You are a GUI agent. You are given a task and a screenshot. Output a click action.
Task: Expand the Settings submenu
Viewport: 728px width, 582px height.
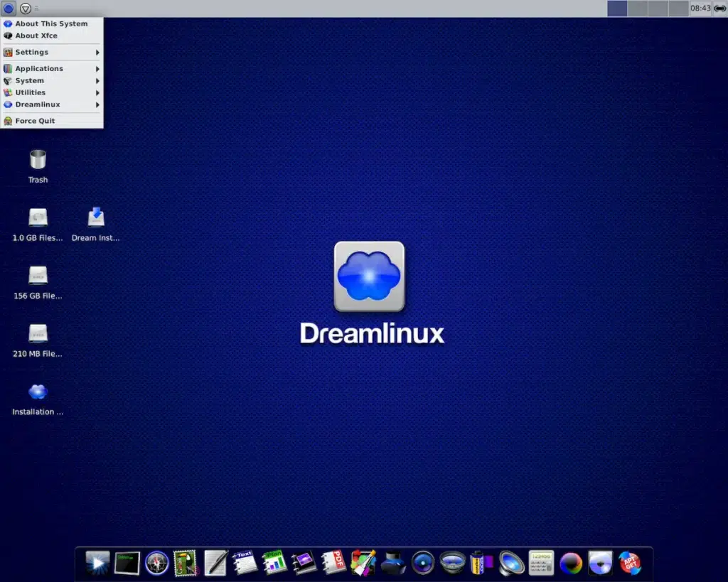[51, 52]
